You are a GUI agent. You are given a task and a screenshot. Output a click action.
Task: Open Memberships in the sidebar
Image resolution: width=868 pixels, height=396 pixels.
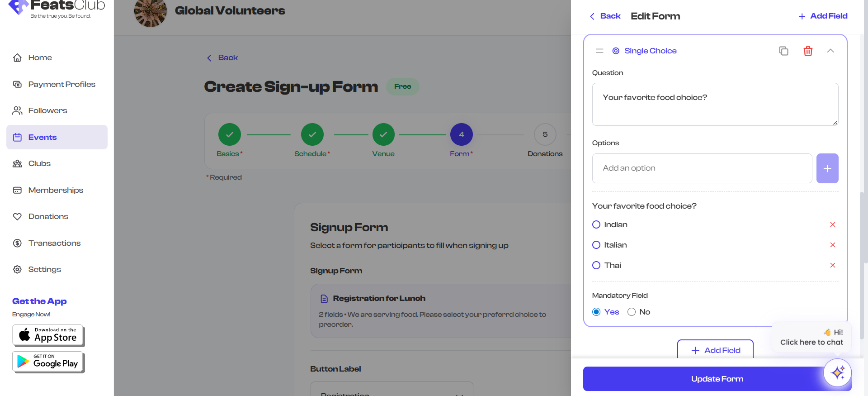point(57,190)
